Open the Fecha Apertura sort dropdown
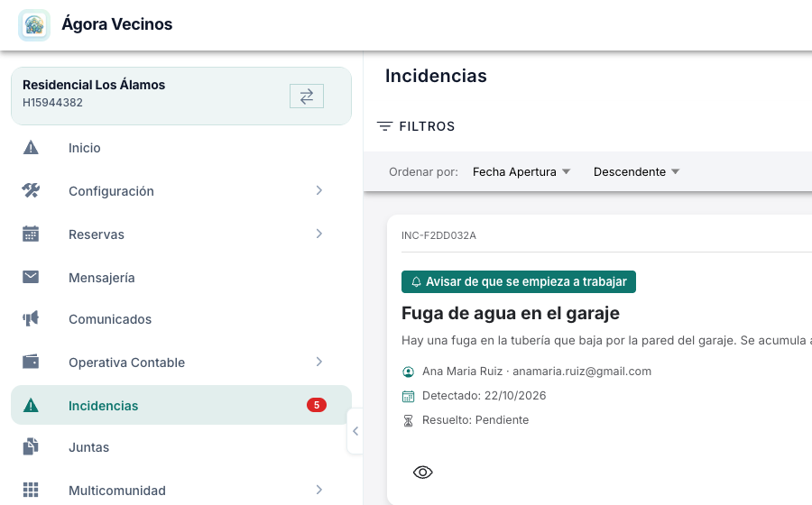This screenshot has height=505, width=812. (521, 171)
